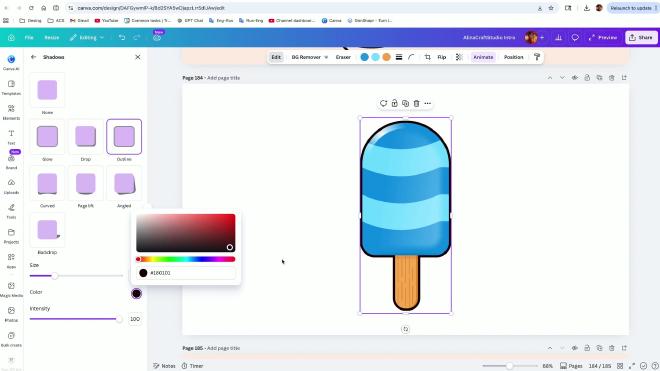Open the corner rounding icon
Viewport: 660px width, 371px height.
coord(411,57)
